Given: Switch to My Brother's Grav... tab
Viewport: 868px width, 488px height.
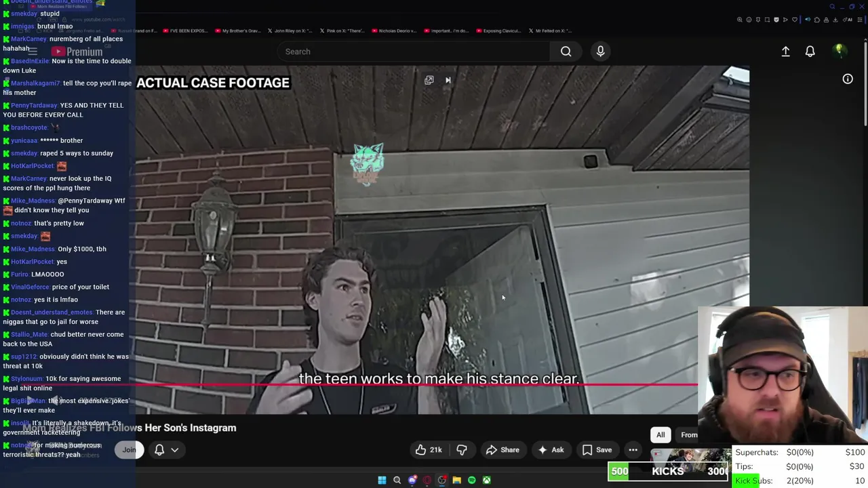Looking at the screenshot, I should [237, 30].
